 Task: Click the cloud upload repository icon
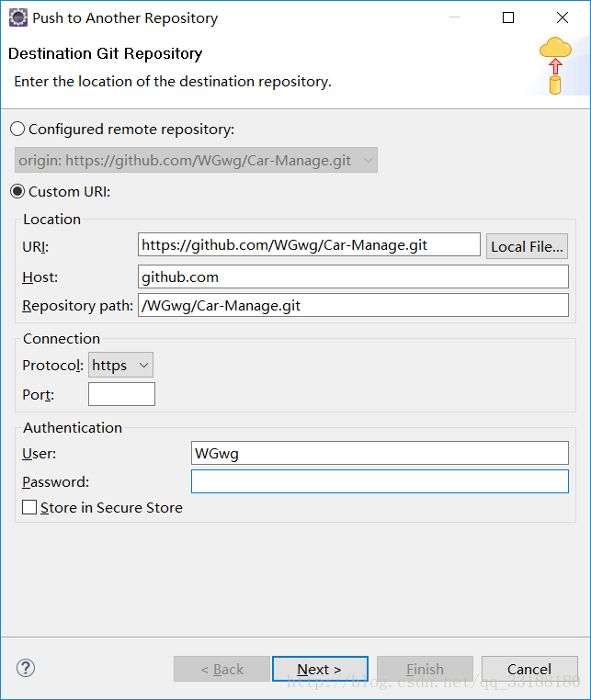click(x=555, y=64)
